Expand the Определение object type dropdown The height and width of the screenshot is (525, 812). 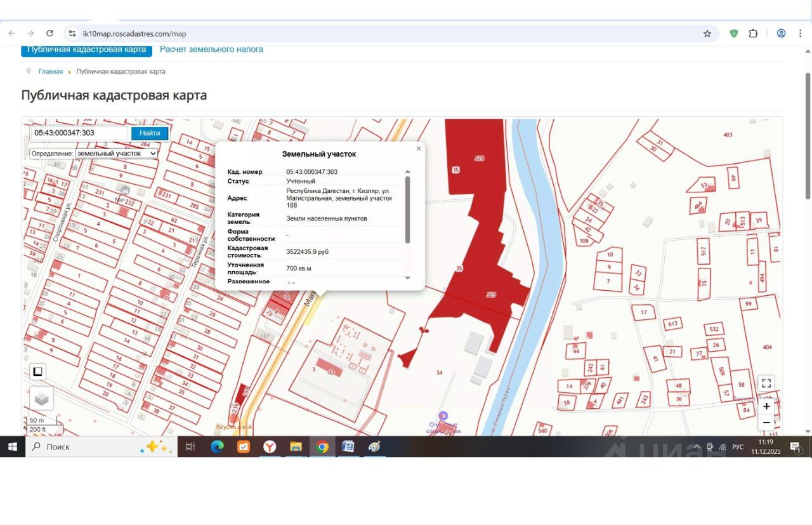pos(116,154)
